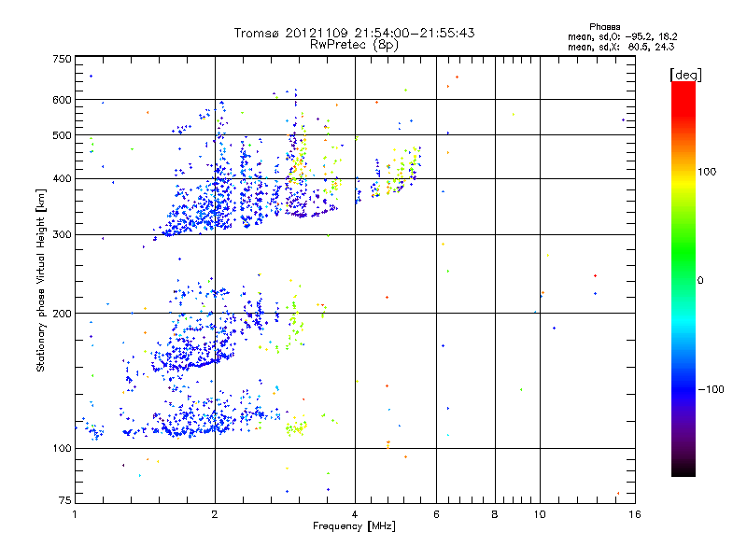The width and height of the screenshot is (747, 560).
Task: Click the x-axis tick label '8'
Action: (495, 514)
